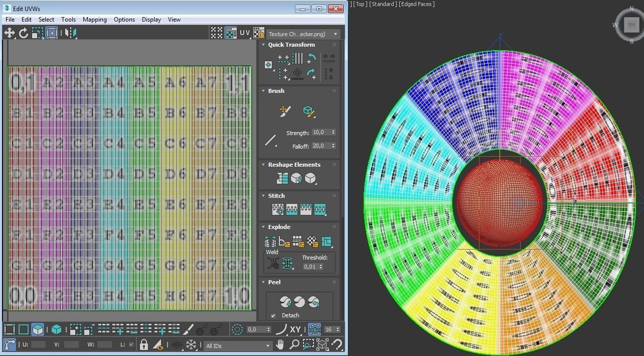
Task: Collapse the Quick Transform rollout
Action: [x=263, y=45]
